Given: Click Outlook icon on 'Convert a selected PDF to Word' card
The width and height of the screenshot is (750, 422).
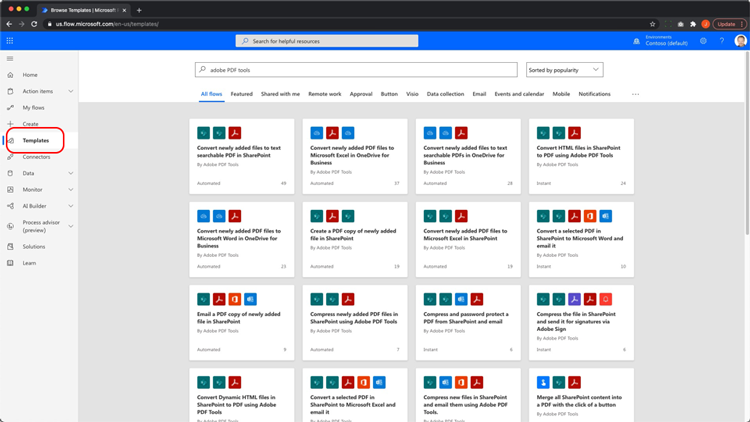Looking at the screenshot, I should [x=605, y=216].
